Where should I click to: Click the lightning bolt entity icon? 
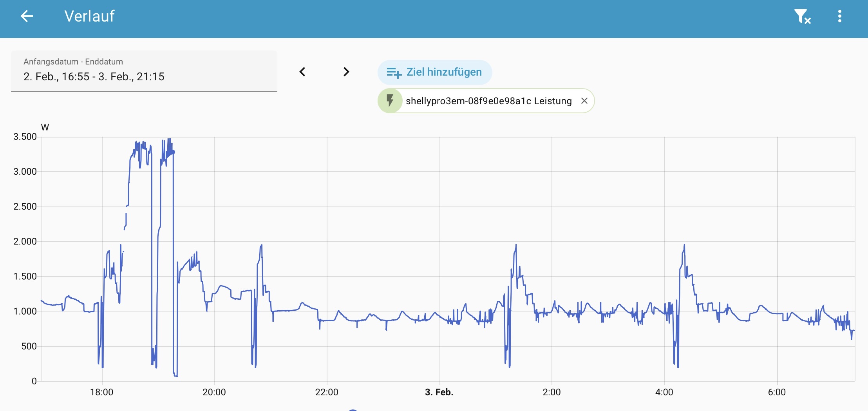pos(390,101)
